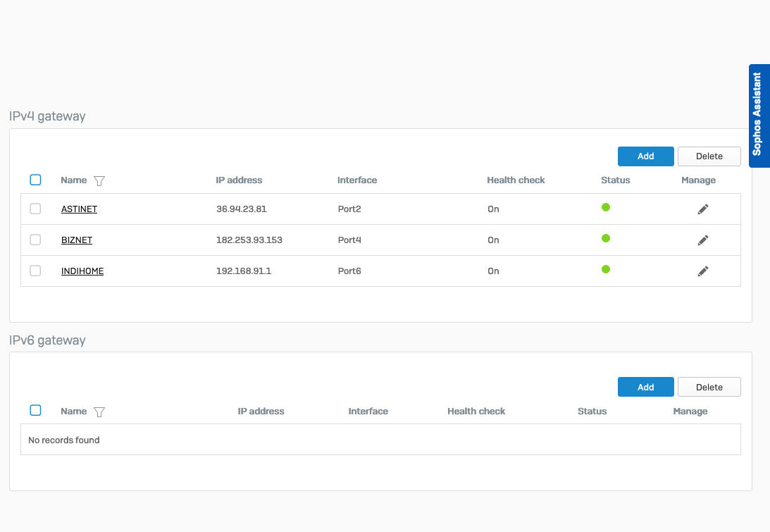
Task: Open the IPv4 gateway Name filter icon
Action: pyautogui.click(x=99, y=181)
